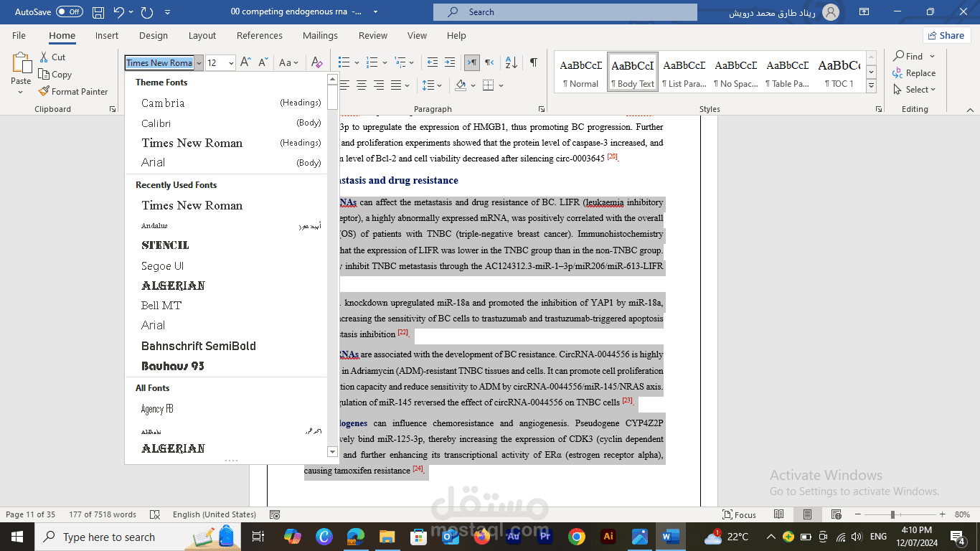Open Paragraph dialog launcher
The height and width of the screenshot is (551, 980).
click(x=540, y=109)
